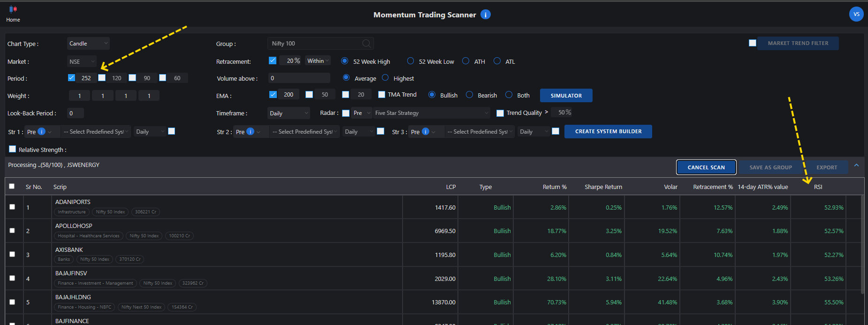Open Str 1 Select Predefined System dropdown

click(96, 131)
